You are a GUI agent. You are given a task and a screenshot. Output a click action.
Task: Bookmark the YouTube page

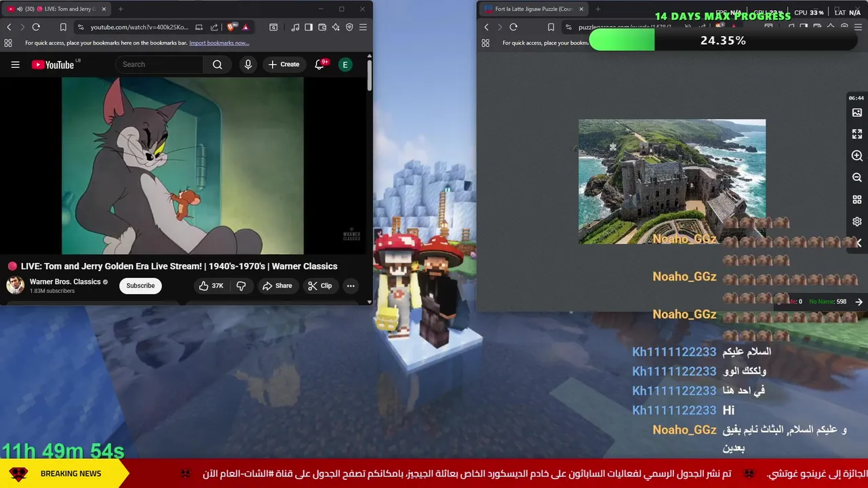63,27
